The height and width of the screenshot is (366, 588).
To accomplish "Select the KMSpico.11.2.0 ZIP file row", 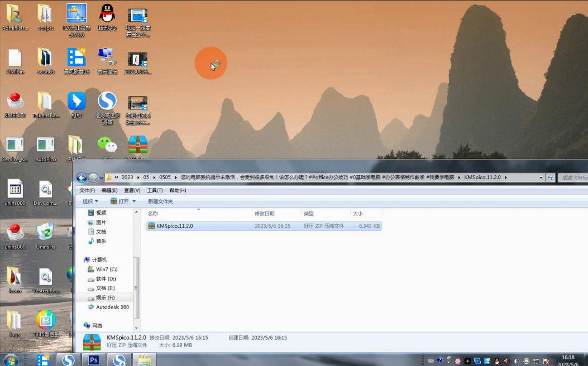I will coord(264,226).
